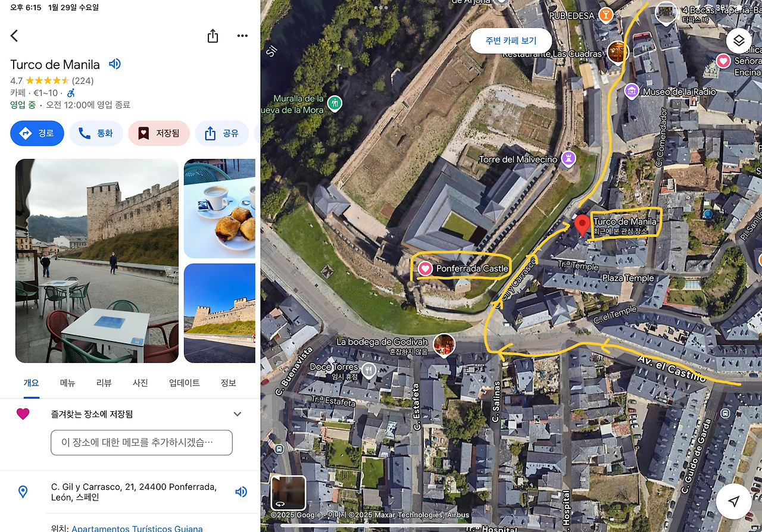Open the share icon at panel top
762x532 pixels.
(213, 36)
